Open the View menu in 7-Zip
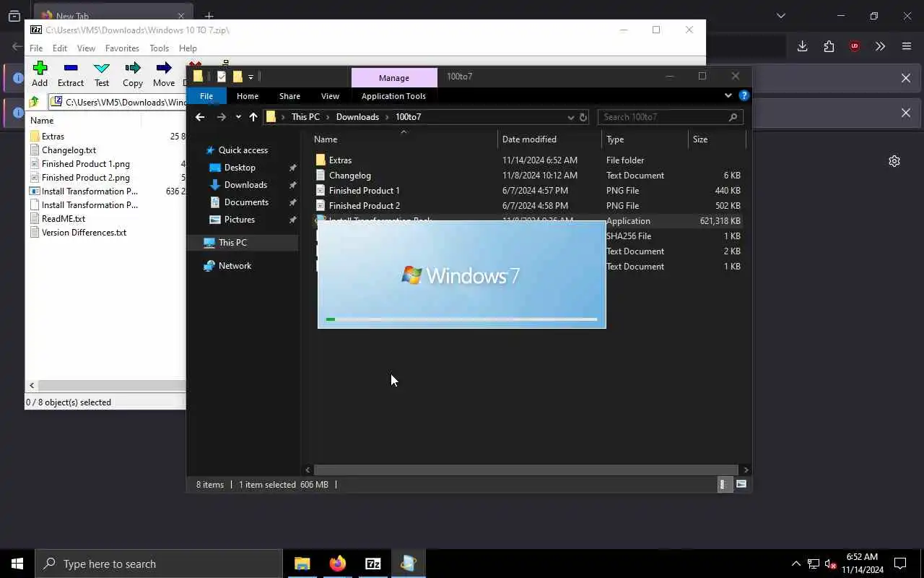 click(x=86, y=48)
